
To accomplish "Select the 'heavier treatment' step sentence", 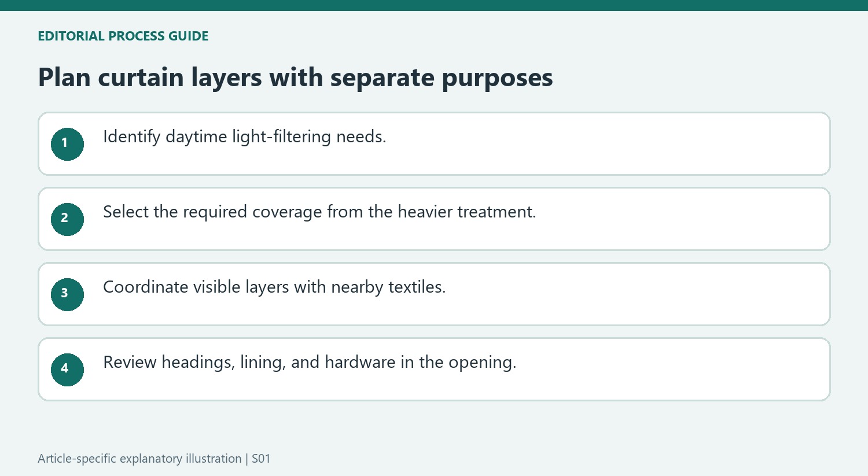I will point(319,212).
